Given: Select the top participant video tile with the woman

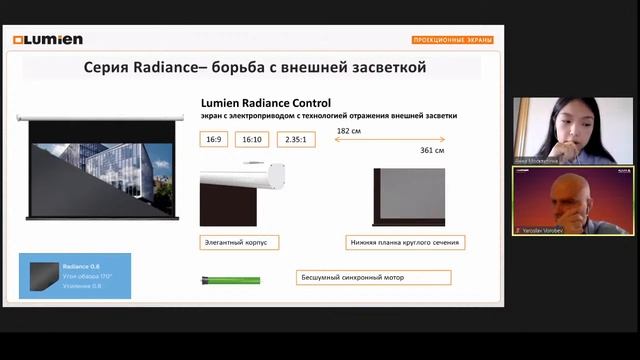Looking at the screenshot, I should pos(573,131).
